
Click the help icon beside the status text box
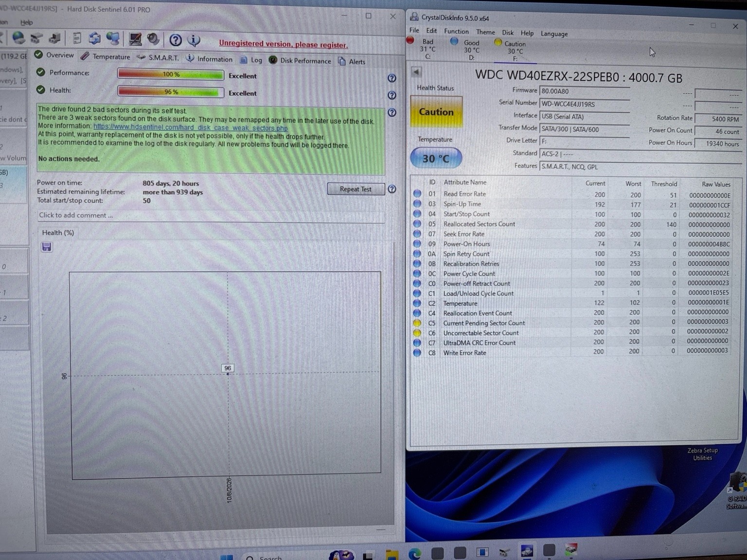[392, 112]
